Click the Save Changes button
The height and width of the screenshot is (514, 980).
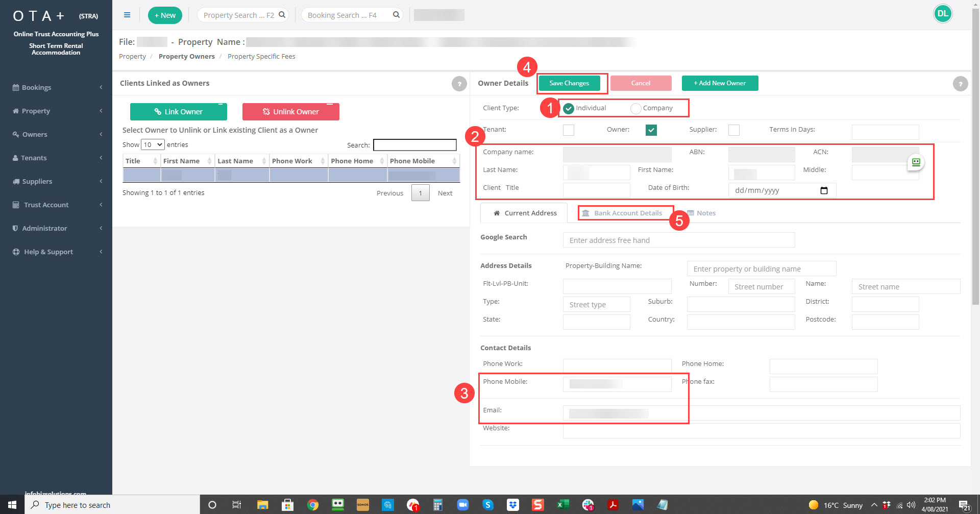(569, 83)
